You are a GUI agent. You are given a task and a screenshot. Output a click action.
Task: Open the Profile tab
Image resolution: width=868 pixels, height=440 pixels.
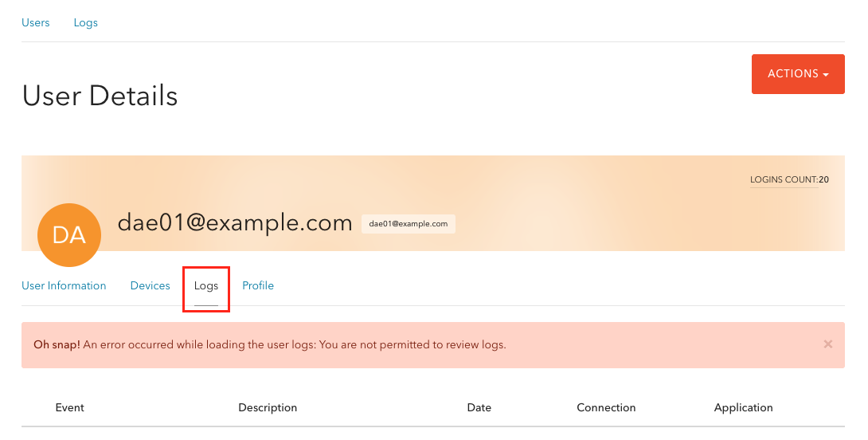click(258, 285)
